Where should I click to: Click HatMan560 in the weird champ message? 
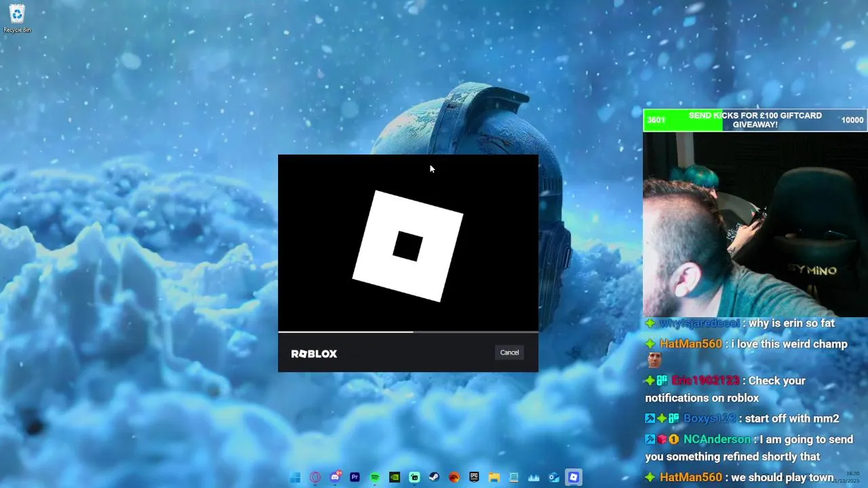click(690, 344)
